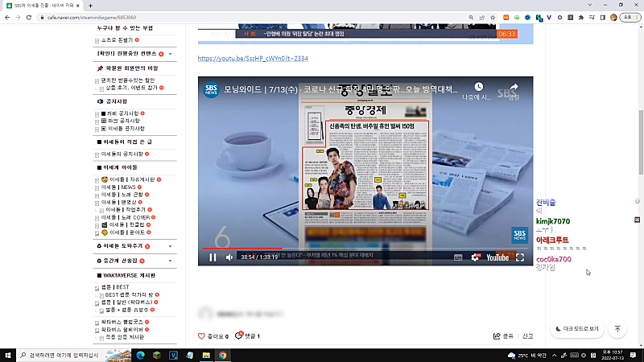The width and height of the screenshot is (644, 362).
Task: Open File Explorer from taskbar
Action: [206, 355]
